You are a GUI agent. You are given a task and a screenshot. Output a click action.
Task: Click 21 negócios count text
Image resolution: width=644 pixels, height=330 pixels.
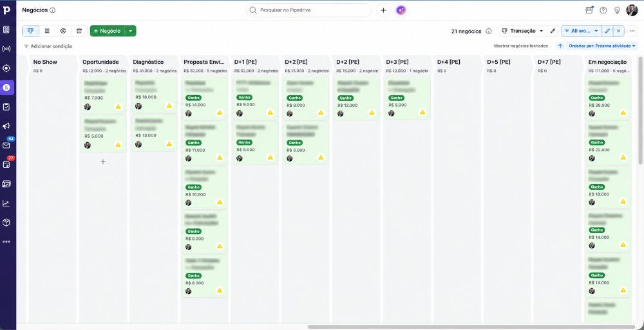click(x=466, y=31)
